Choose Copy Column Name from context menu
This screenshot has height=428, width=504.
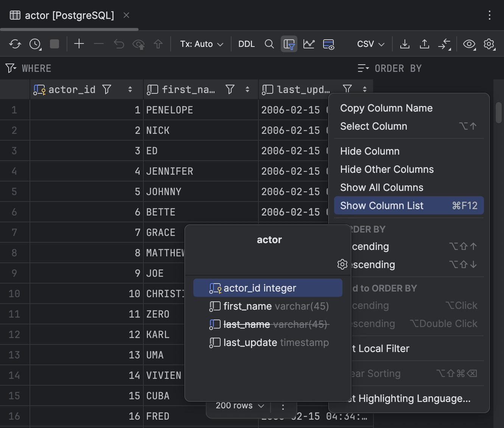[x=386, y=108]
